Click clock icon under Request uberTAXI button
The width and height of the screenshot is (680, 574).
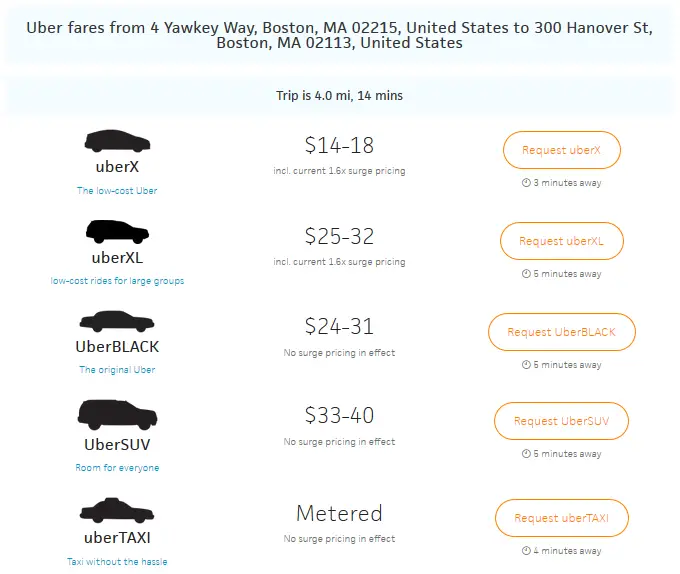pos(526,551)
